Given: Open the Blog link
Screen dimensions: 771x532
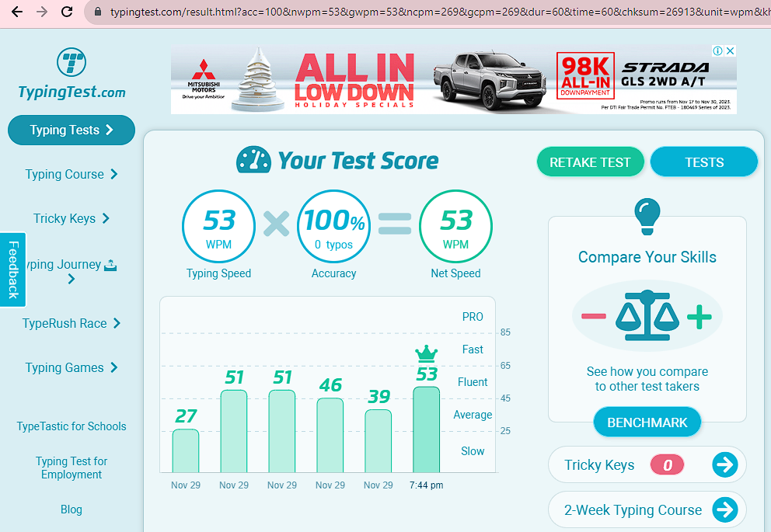Looking at the screenshot, I should 72,509.
